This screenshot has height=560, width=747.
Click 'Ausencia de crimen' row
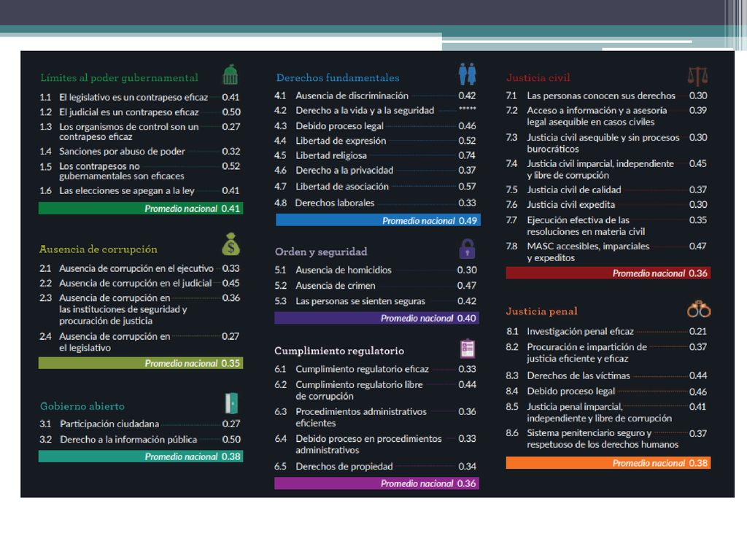[376, 286]
